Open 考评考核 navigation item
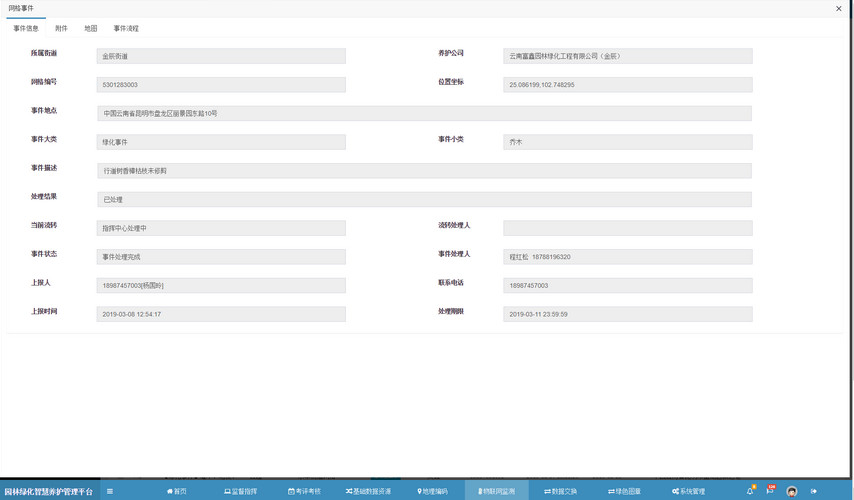 pos(304,491)
